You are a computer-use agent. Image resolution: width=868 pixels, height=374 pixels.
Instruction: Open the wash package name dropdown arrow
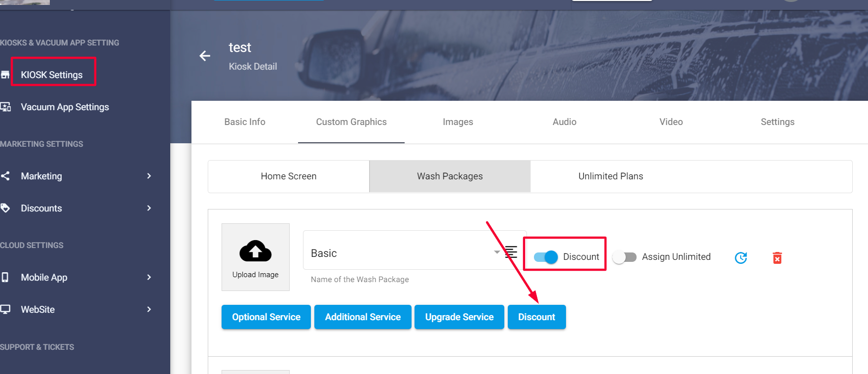[497, 252]
